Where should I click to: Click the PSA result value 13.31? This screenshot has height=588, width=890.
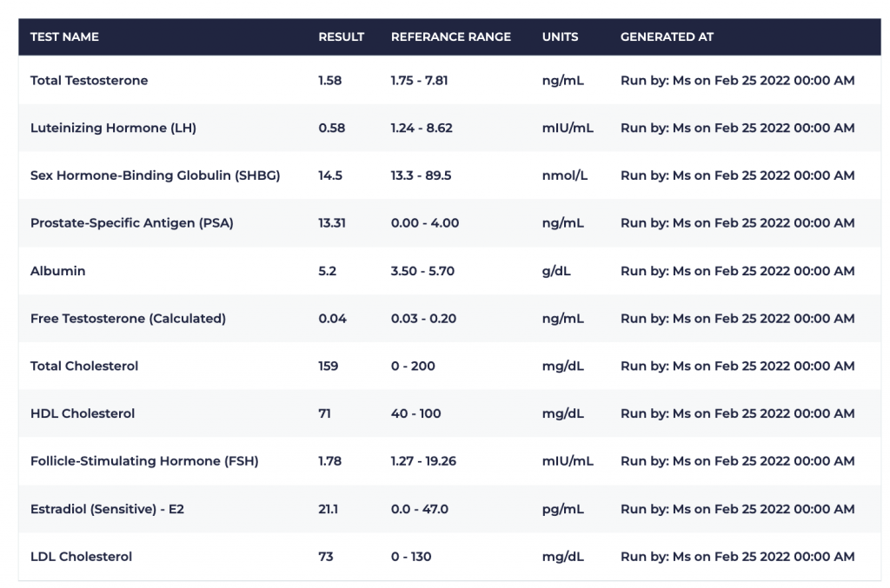(332, 223)
